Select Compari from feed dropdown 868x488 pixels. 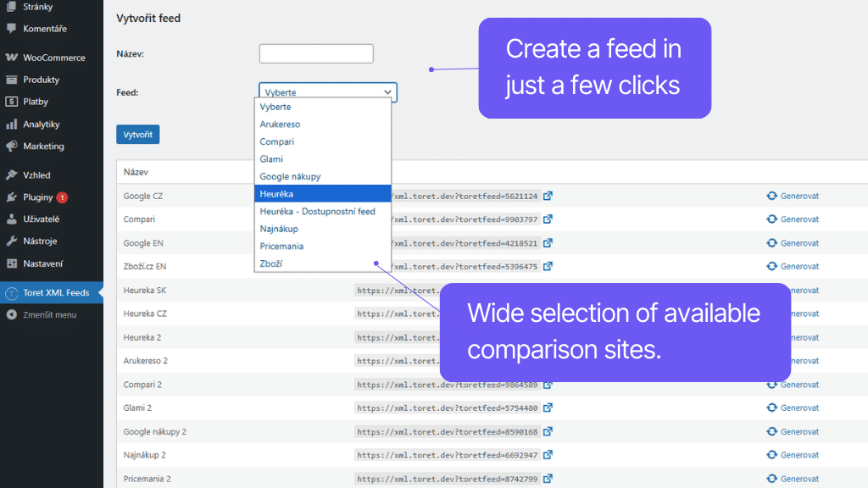click(x=323, y=141)
